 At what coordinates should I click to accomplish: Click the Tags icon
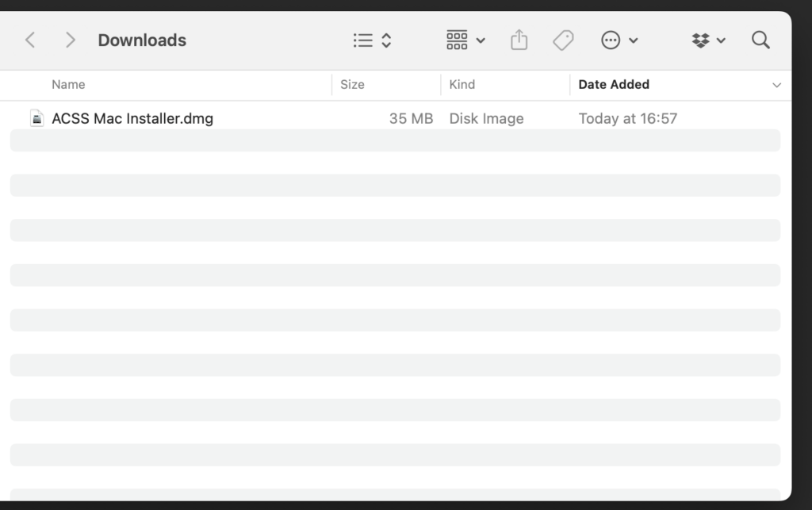coord(563,40)
